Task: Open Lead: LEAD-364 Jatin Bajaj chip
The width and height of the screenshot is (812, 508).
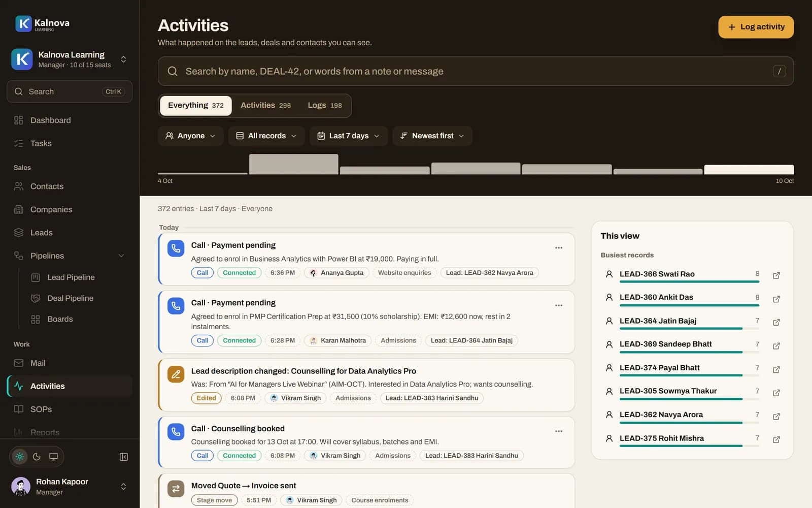Action: 471,341
